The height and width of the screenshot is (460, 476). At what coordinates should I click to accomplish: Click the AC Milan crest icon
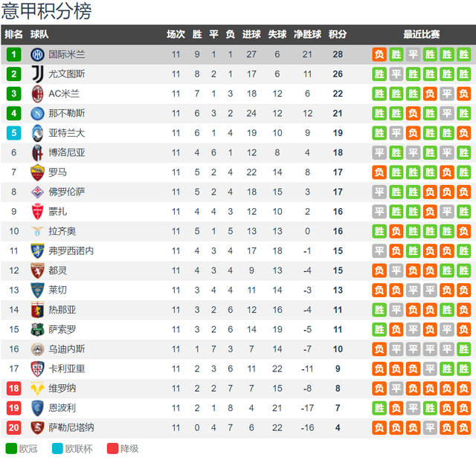(37, 94)
